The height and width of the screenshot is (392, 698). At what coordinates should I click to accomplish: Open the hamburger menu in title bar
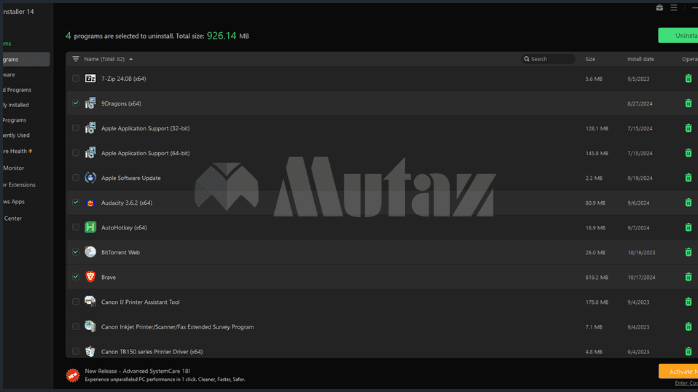pos(674,8)
